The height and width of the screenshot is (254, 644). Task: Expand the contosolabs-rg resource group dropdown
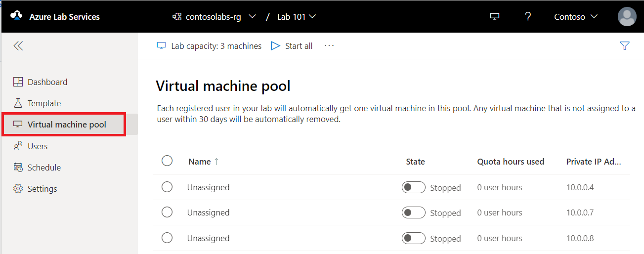214,17
